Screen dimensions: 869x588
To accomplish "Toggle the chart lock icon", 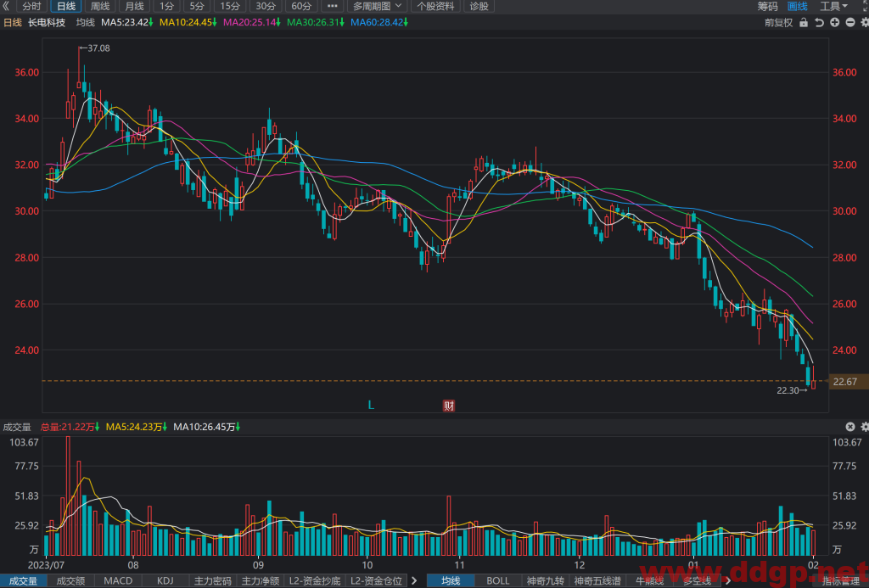I will (x=804, y=23).
